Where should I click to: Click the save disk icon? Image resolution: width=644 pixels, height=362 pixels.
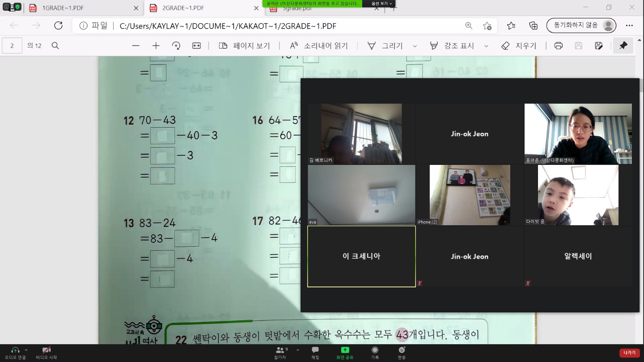click(x=578, y=46)
